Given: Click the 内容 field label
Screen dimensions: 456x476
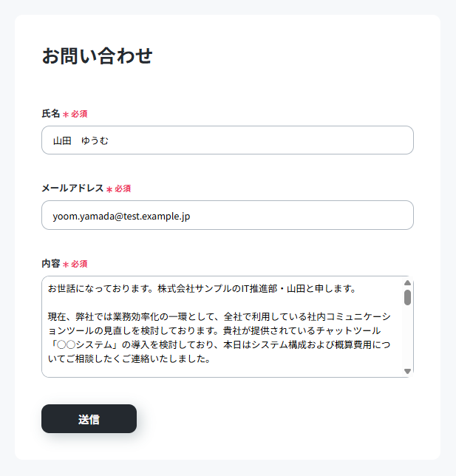Looking at the screenshot, I should point(51,263).
